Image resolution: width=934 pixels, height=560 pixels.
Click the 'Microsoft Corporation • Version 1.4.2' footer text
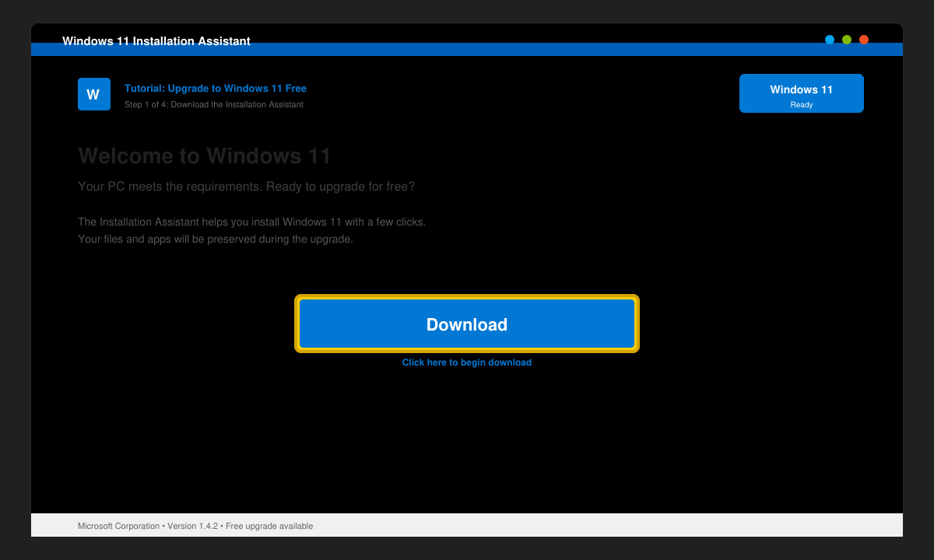195,527
